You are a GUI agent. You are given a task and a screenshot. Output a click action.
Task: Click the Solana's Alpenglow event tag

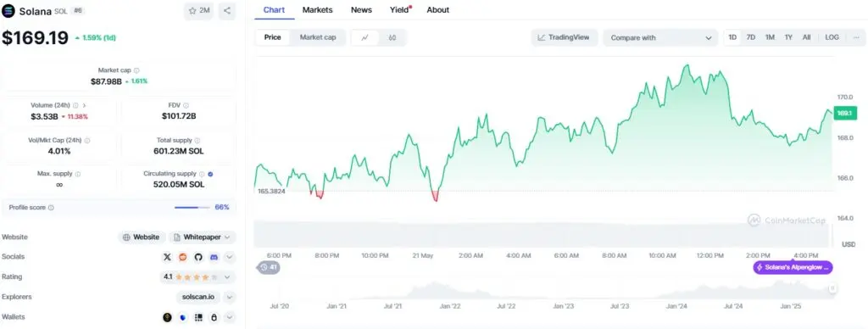[x=793, y=267]
